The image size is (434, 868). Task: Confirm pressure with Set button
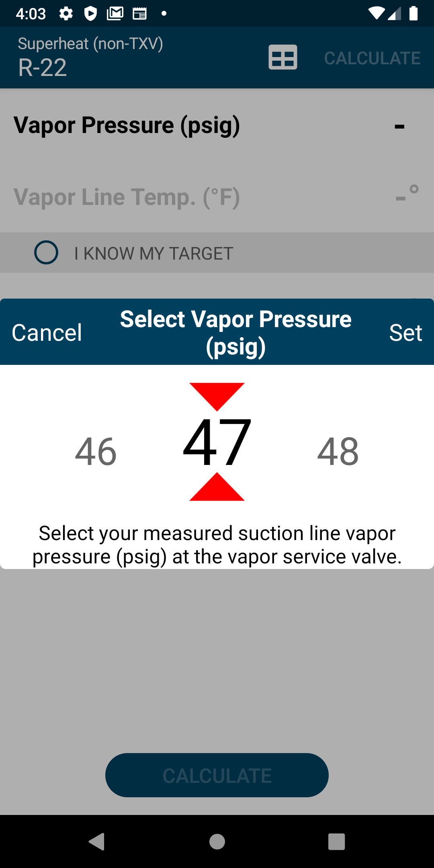coord(405,332)
